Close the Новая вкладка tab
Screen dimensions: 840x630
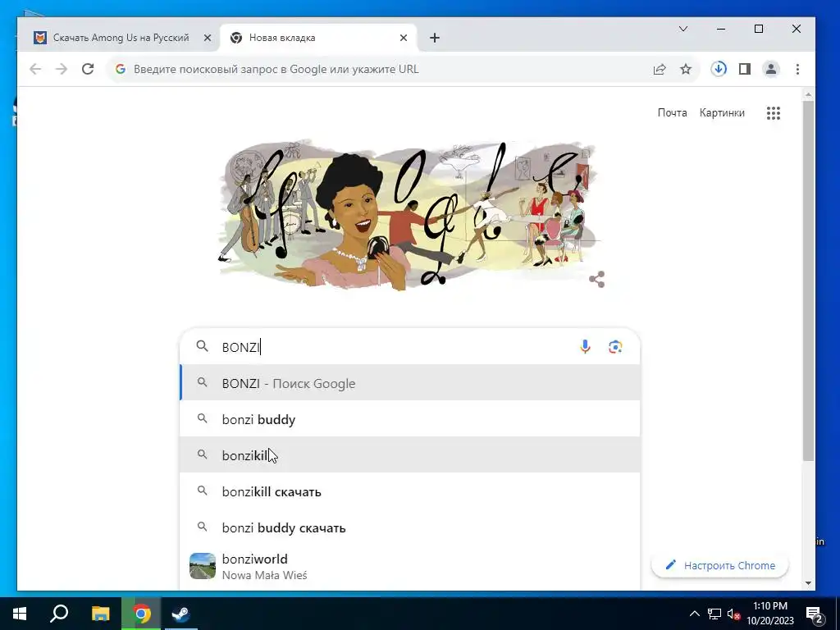[x=404, y=38]
